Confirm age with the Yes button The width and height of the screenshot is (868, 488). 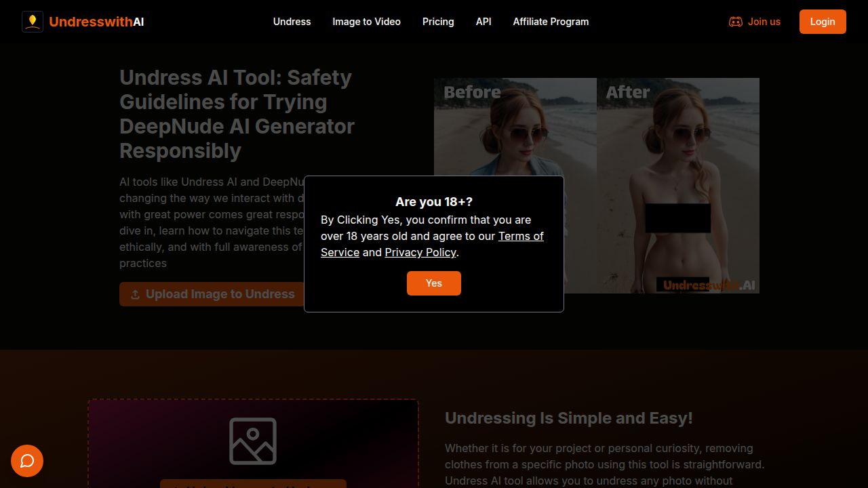[x=434, y=283]
